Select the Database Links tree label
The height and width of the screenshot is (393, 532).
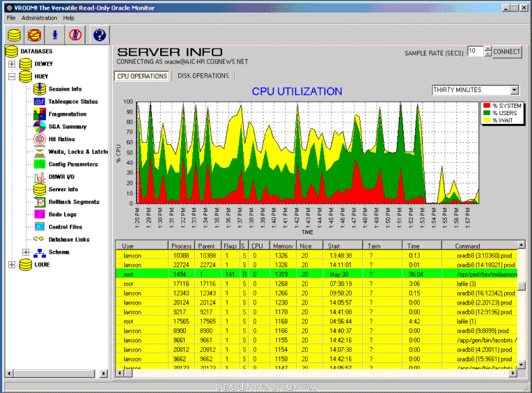(69, 239)
